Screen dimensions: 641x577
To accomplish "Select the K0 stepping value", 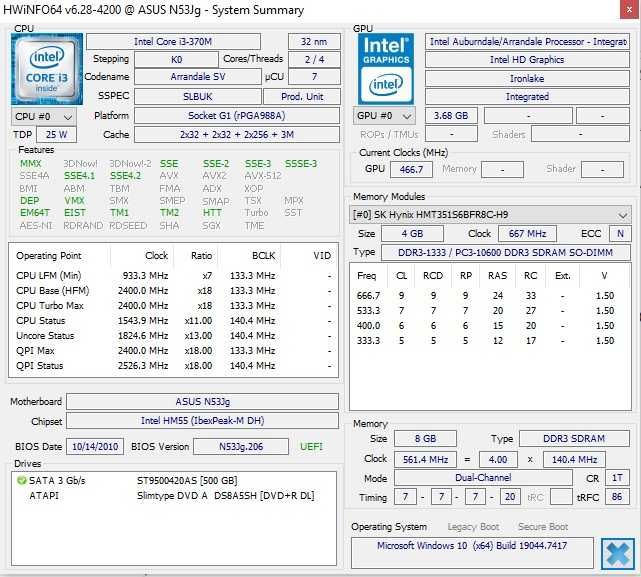I will (176, 60).
